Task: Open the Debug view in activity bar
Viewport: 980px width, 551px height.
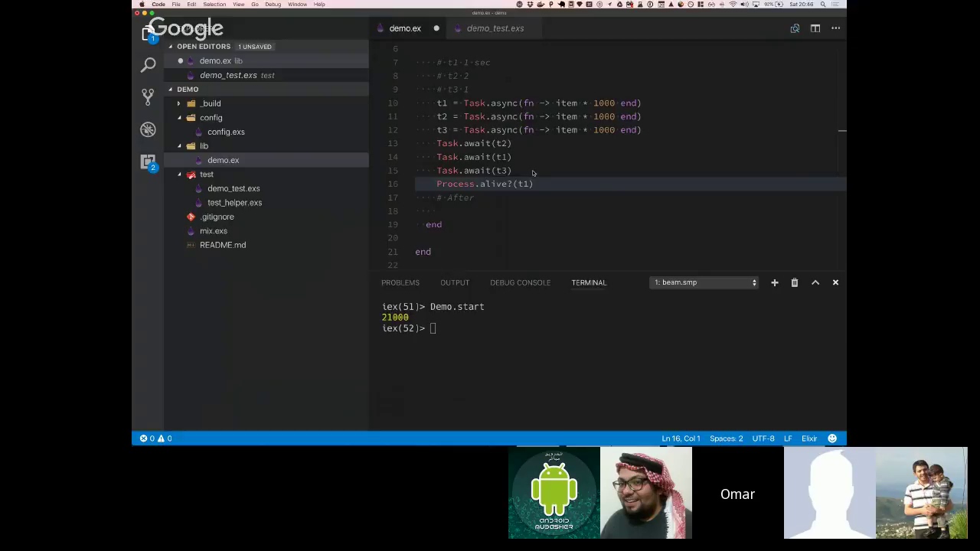Action: (x=149, y=129)
